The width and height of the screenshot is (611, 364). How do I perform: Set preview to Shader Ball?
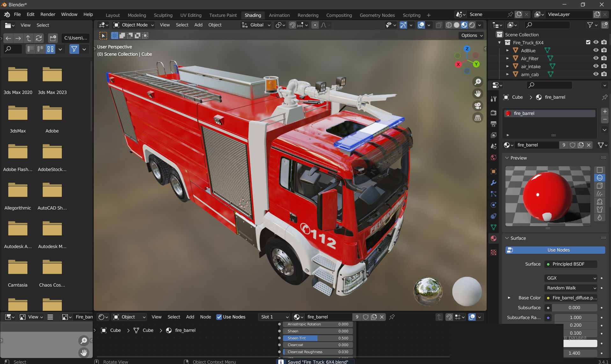pyautogui.click(x=600, y=202)
